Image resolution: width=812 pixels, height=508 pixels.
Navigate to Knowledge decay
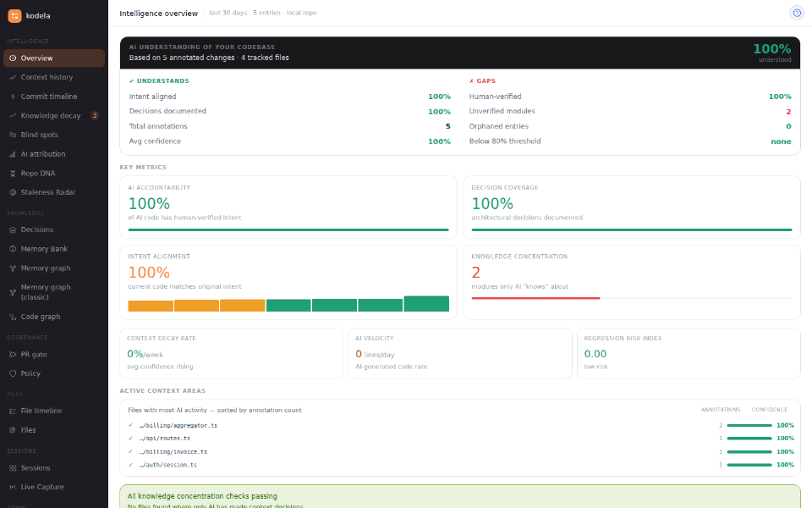click(x=54, y=116)
